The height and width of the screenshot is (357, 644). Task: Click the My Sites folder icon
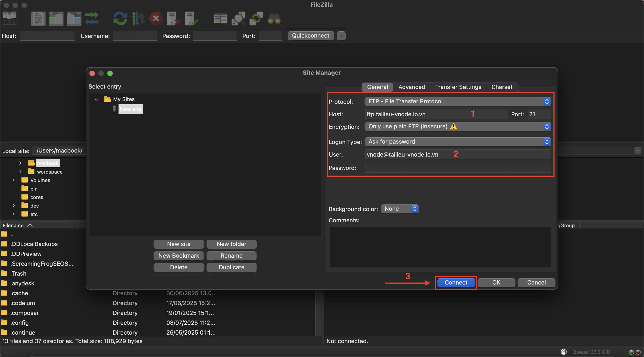pyautogui.click(x=107, y=99)
